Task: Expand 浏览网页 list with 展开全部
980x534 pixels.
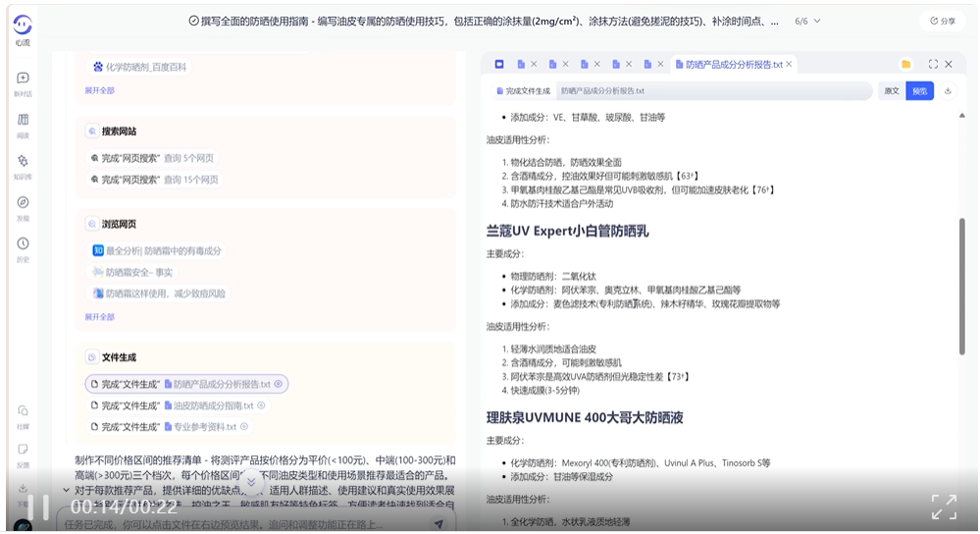Action: [x=100, y=317]
